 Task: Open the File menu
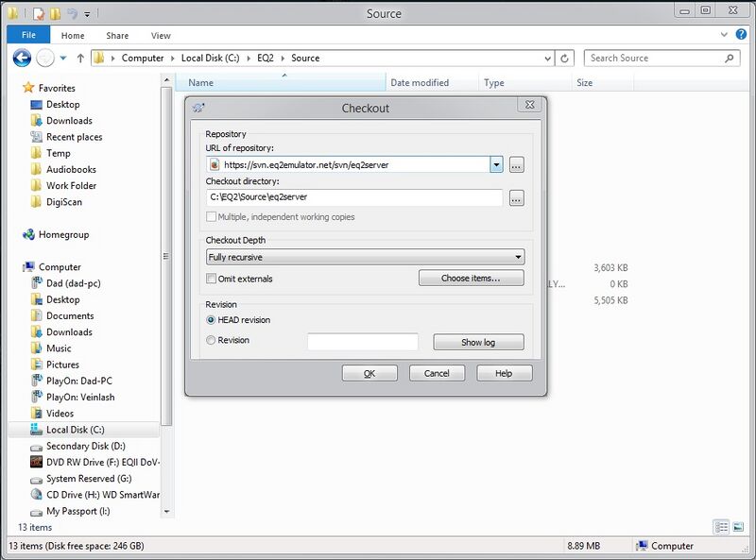pyautogui.click(x=28, y=33)
